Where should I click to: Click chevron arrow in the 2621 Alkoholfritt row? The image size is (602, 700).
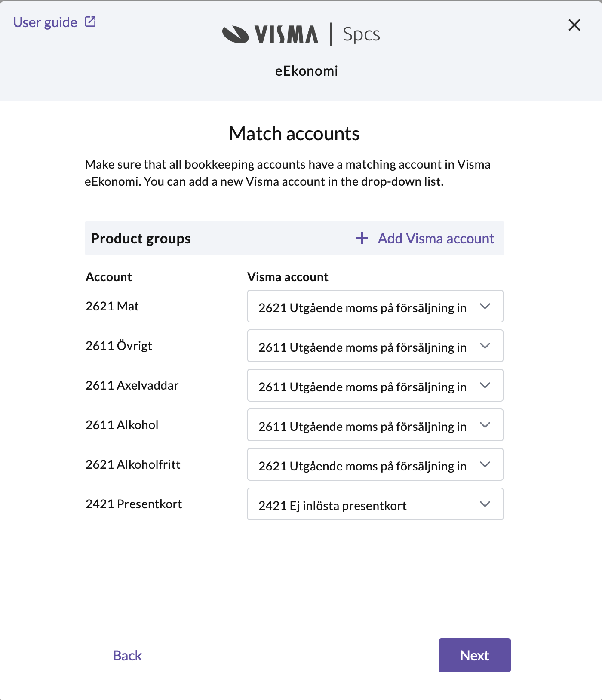[x=485, y=465]
